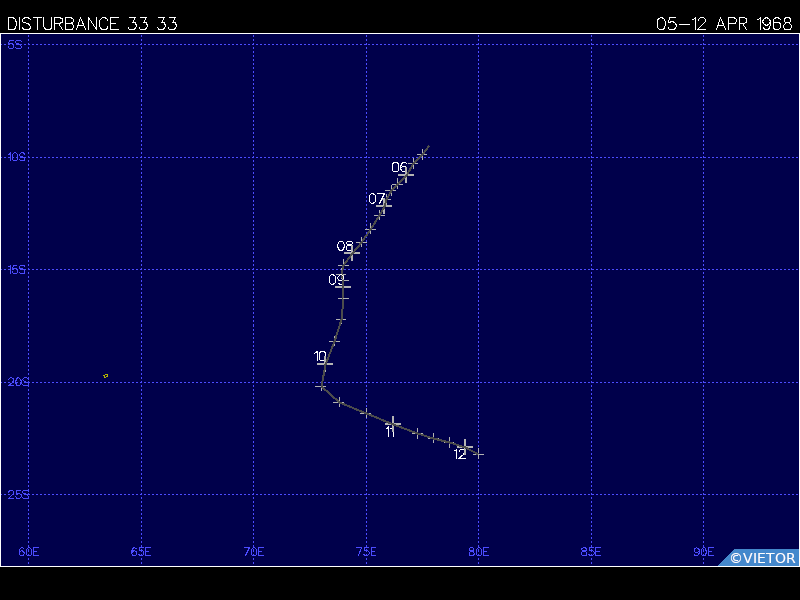Click the VIETOR copyright badge

[x=759, y=558]
